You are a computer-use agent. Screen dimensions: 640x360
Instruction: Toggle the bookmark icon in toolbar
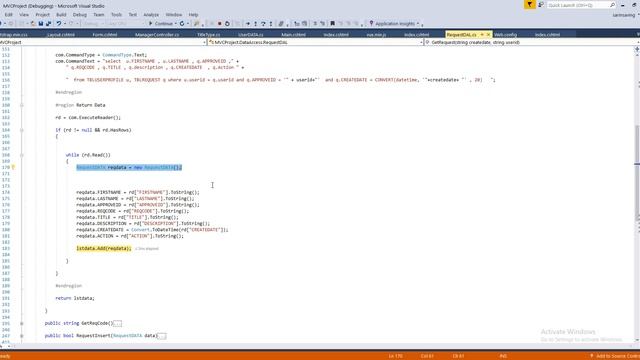[x=333, y=24]
